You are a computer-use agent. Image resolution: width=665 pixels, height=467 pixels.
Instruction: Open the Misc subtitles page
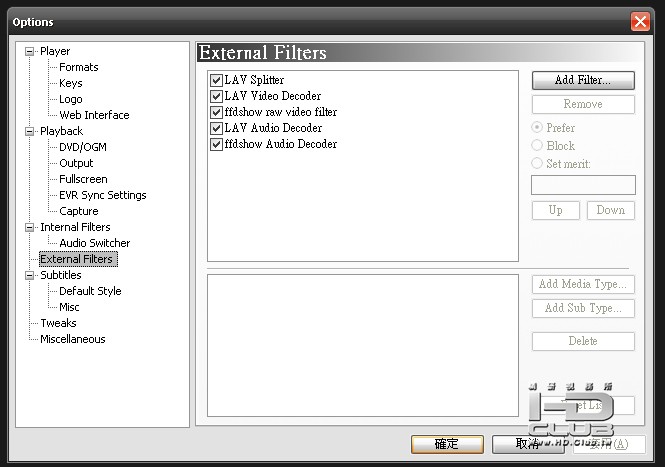[x=69, y=307]
